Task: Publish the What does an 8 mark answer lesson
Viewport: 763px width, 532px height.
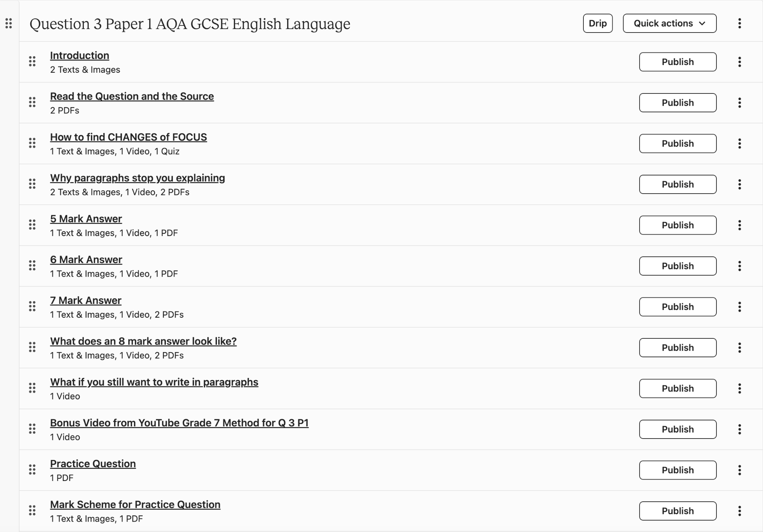Action: click(677, 348)
